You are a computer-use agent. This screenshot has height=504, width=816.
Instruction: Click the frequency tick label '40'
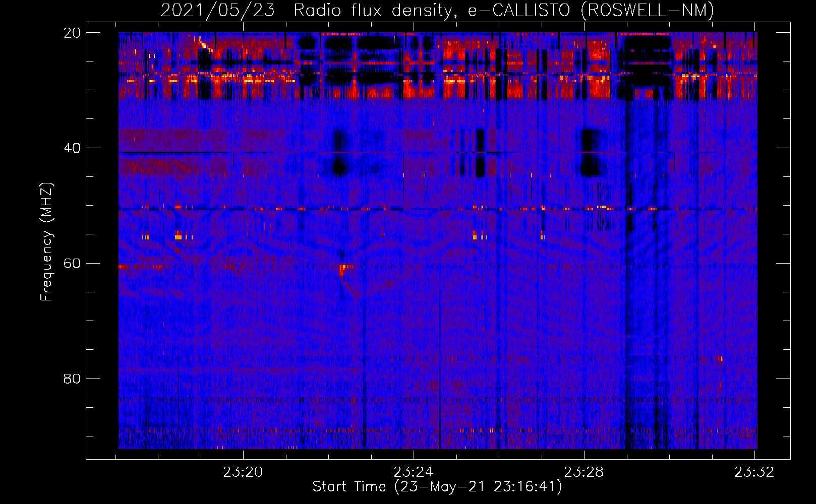[x=72, y=148]
